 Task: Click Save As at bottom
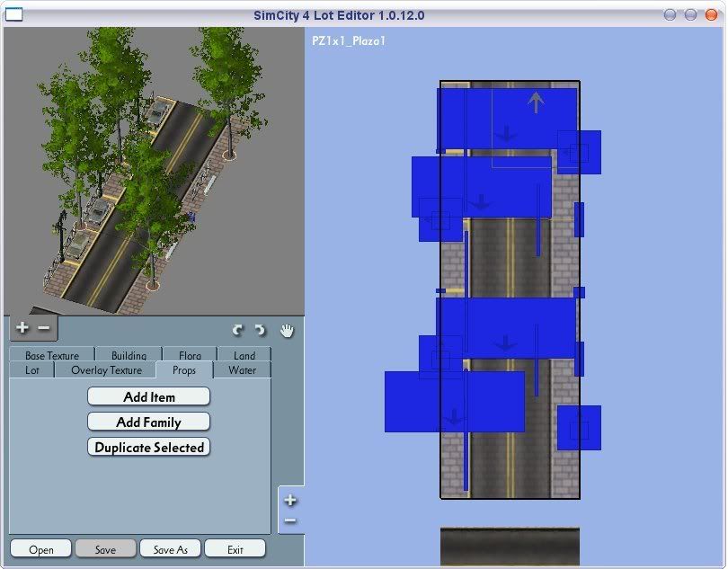170,549
